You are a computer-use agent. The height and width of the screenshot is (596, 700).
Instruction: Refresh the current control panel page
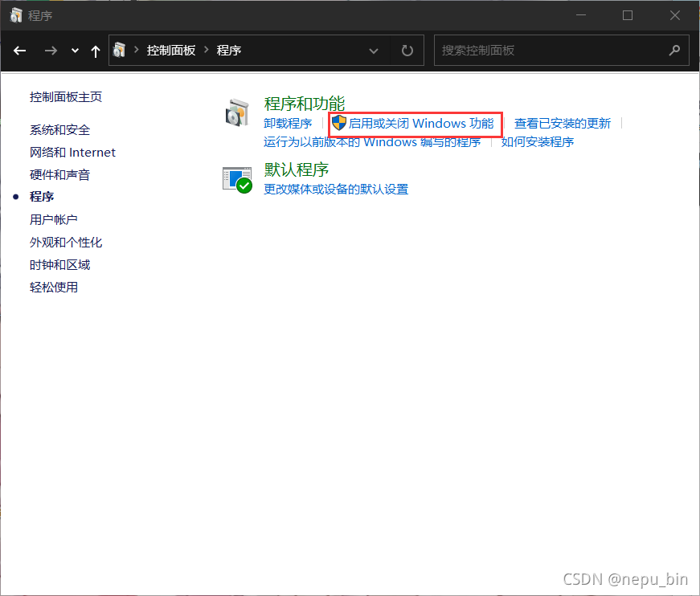pos(407,51)
